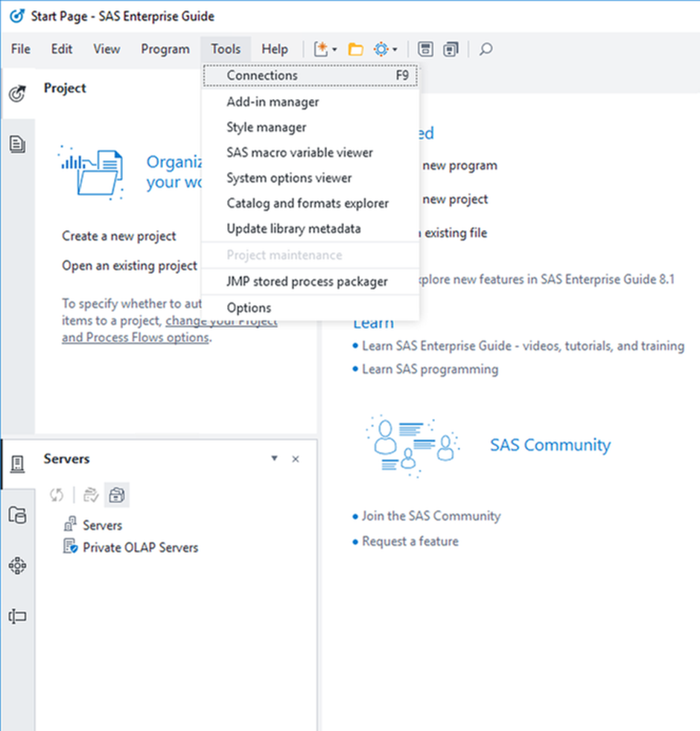
Task: Click explore new features in 8.1 link
Action: click(547, 279)
